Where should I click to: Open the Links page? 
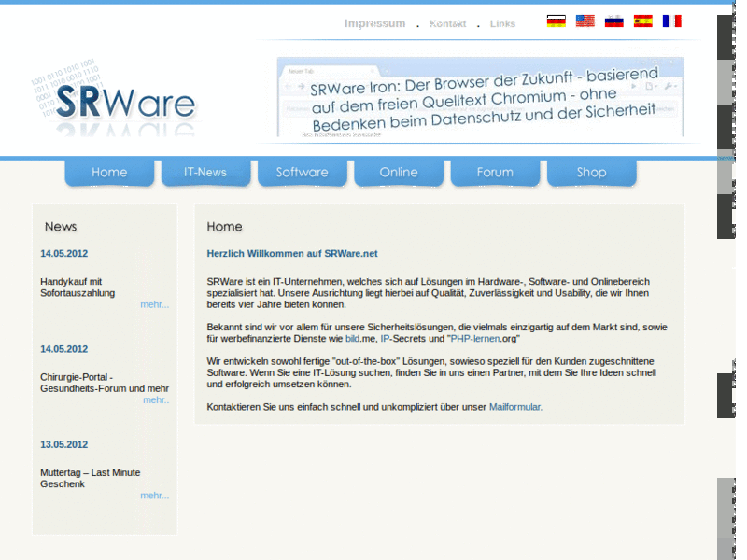pos(502,23)
